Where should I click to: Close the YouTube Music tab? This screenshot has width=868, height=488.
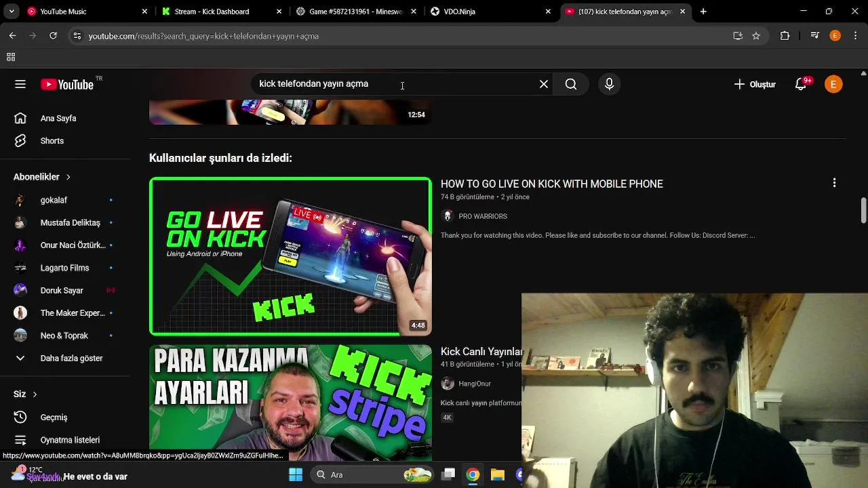[144, 12]
